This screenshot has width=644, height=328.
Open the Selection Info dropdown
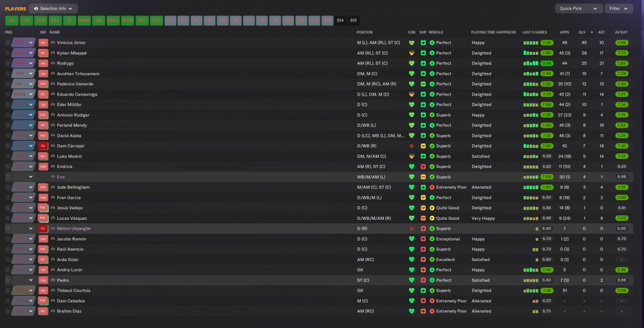(x=53, y=9)
